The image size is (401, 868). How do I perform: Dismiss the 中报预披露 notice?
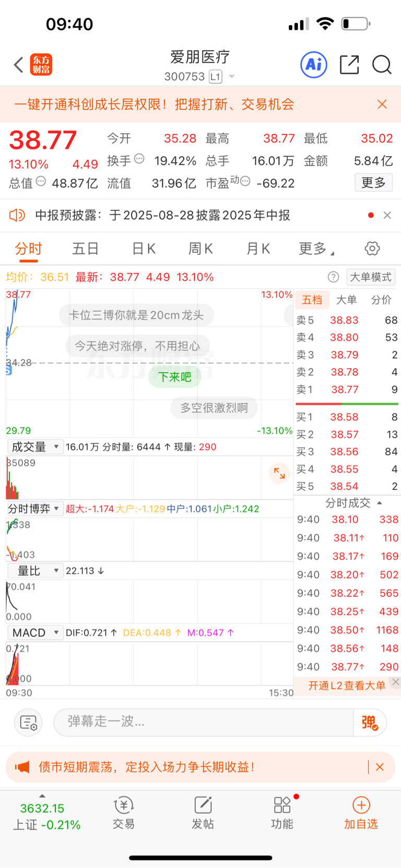click(387, 215)
